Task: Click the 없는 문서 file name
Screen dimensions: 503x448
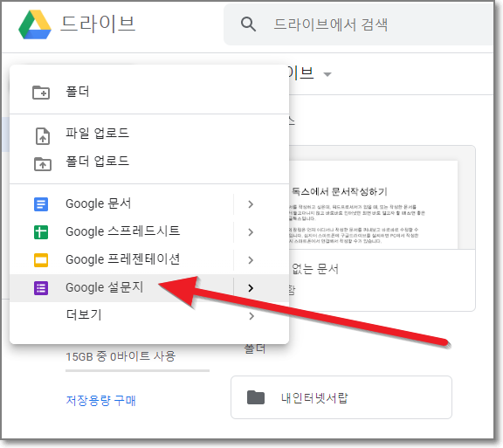Action: pyautogui.click(x=315, y=269)
